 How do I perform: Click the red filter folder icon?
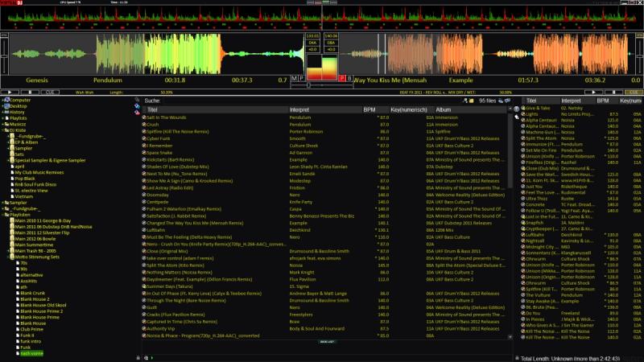(137, 112)
